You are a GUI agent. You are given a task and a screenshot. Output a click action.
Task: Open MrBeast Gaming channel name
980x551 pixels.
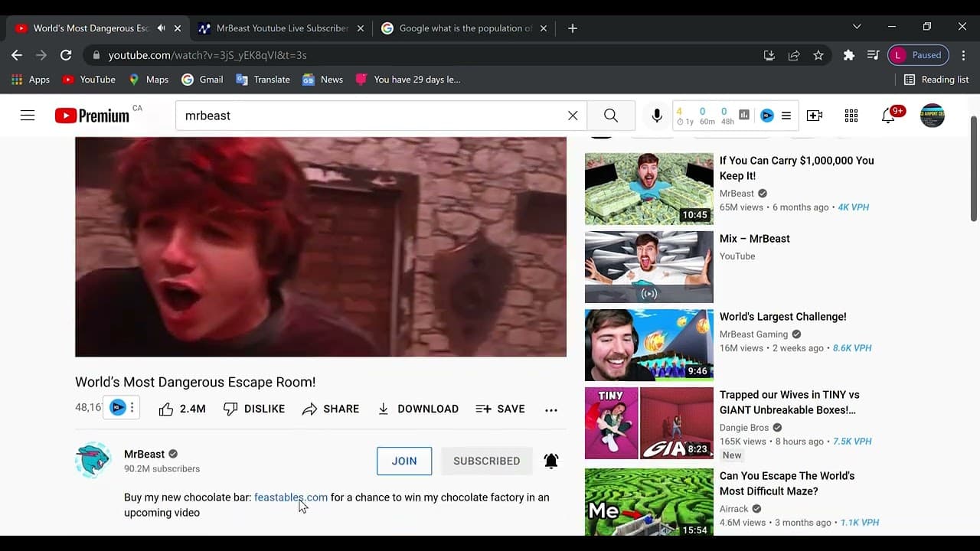click(x=753, y=334)
